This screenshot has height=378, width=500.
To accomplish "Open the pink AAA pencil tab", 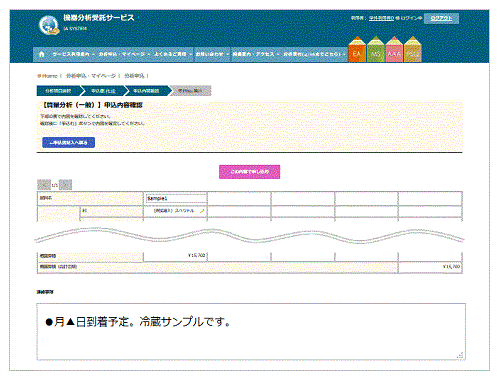I will (394, 49).
